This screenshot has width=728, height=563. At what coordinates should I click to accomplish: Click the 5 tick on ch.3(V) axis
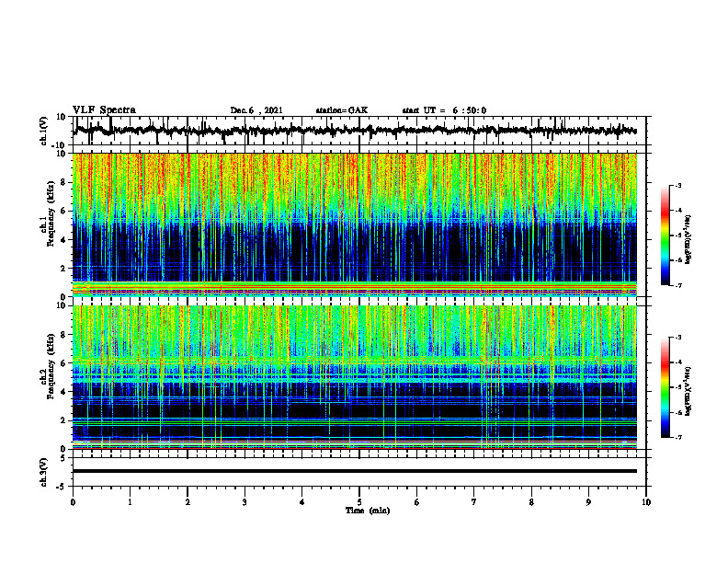coord(63,458)
